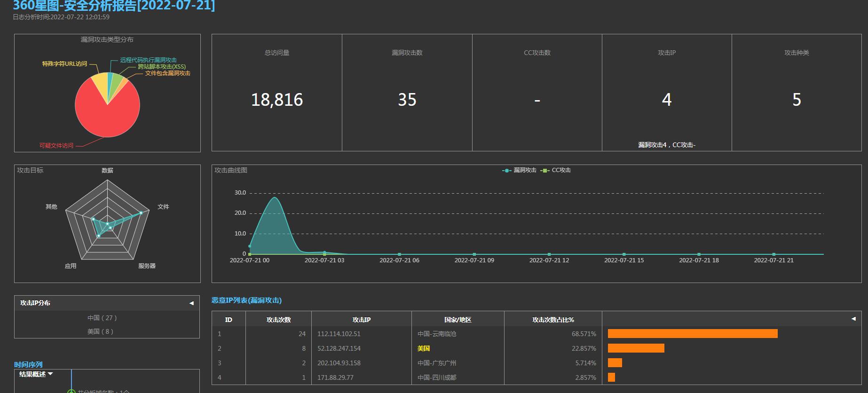Toggle the CC攻击 legend series
Image resolution: width=868 pixels, height=393 pixels.
coord(555,170)
